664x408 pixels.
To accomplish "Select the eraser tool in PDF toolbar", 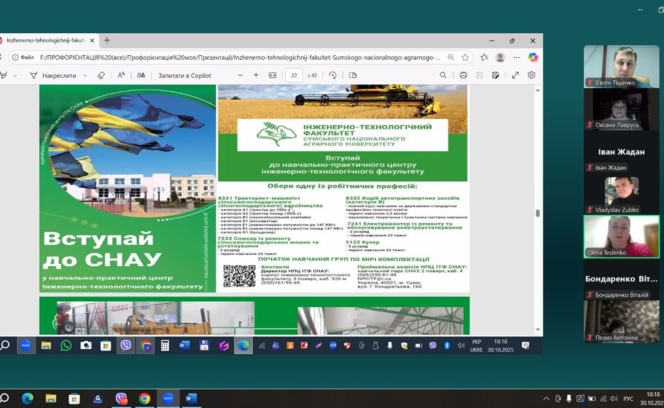I will click(101, 75).
